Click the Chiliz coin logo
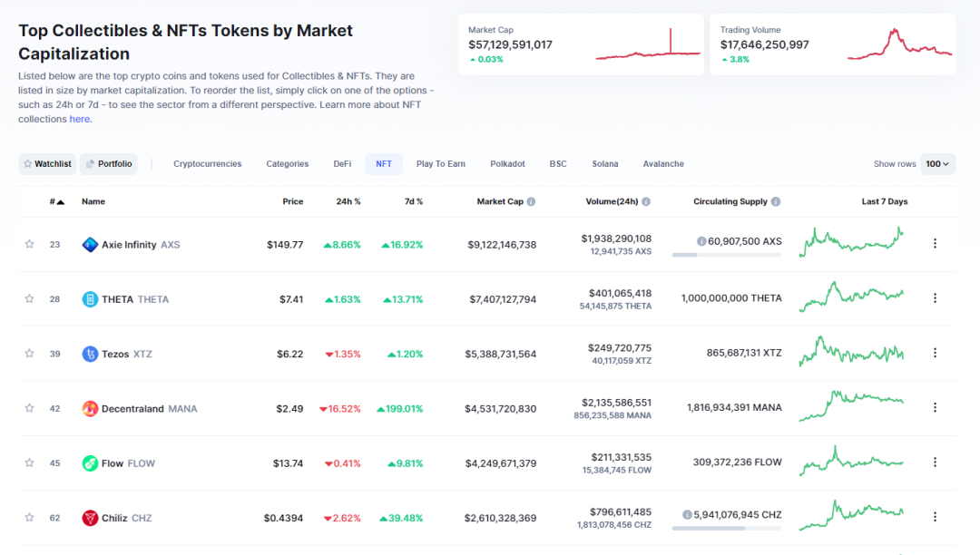This screenshot has height=555, width=980. tap(90, 518)
